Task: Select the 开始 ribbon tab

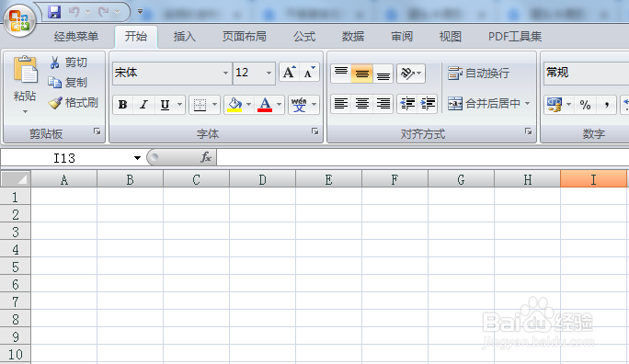Action: pyautogui.click(x=136, y=37)
